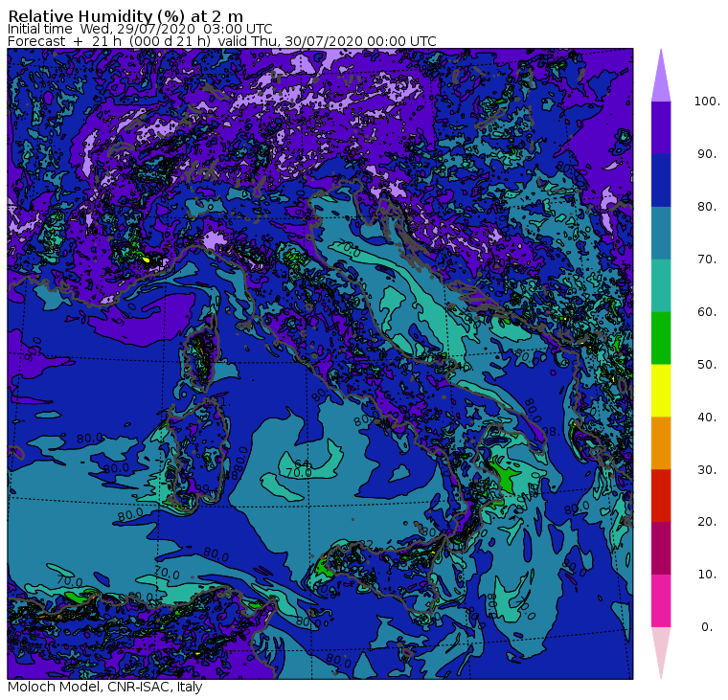Click the '20.' colorbar label

coord(707,522)
